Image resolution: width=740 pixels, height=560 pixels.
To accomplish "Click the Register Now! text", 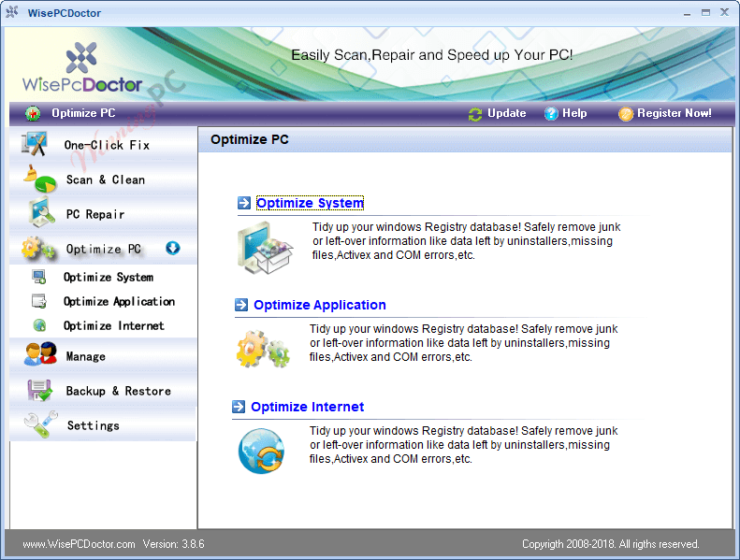I will pyautogui.click(x=675, y=113).
